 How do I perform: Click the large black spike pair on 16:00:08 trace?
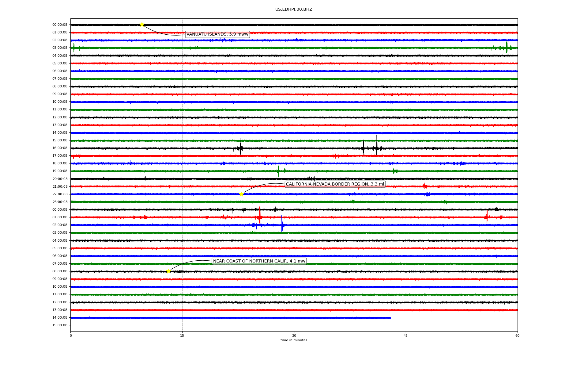coord(370,147)
